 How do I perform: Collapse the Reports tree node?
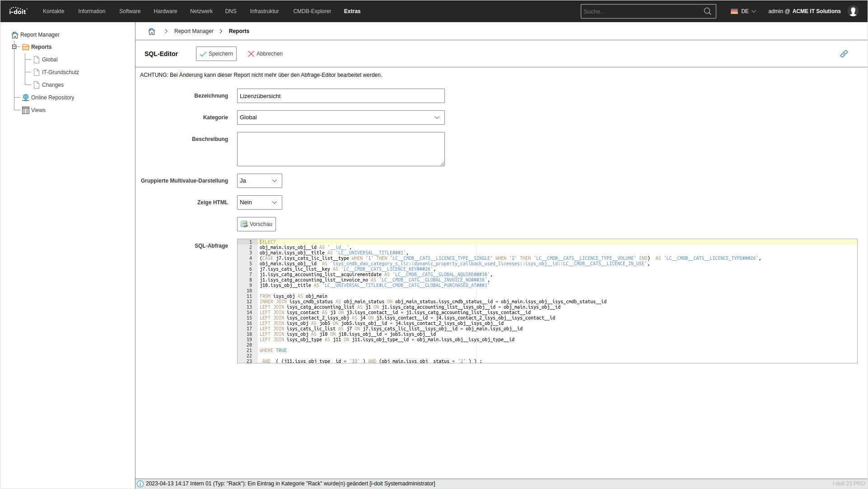click(14, 47)
